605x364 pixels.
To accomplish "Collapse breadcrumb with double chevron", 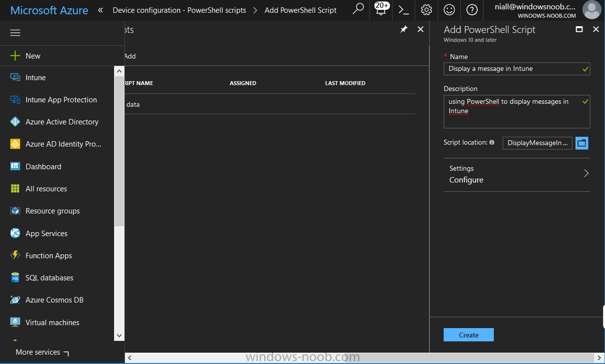I will (100, 10).
